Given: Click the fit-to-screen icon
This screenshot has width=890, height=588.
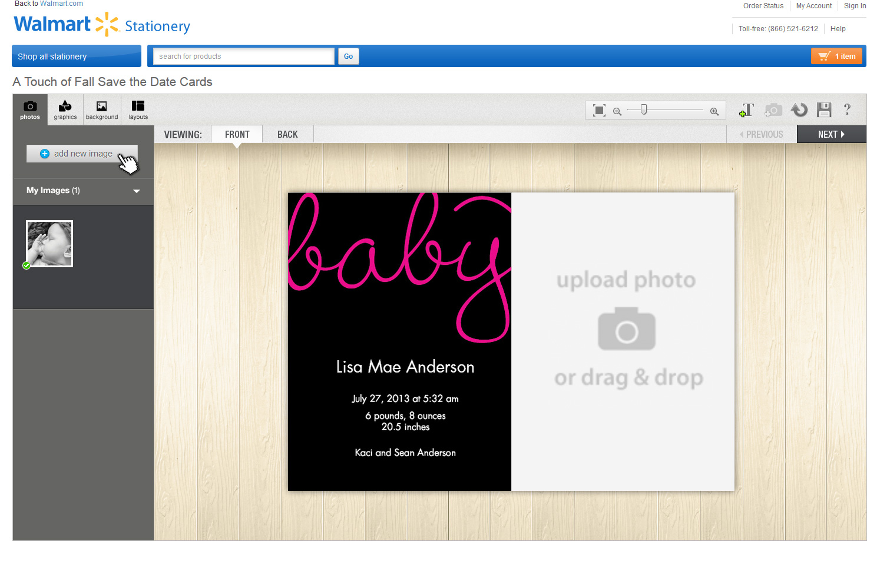Looking at the screenshot, I should 599,111.
